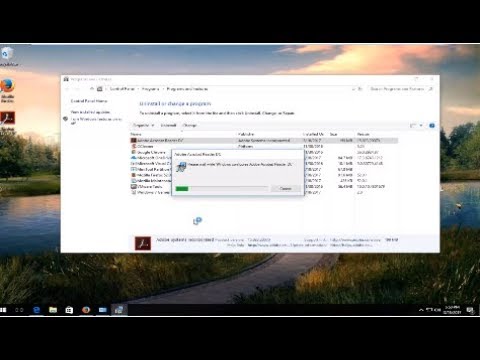Refresh the Programs and Features window

[360, 89]
